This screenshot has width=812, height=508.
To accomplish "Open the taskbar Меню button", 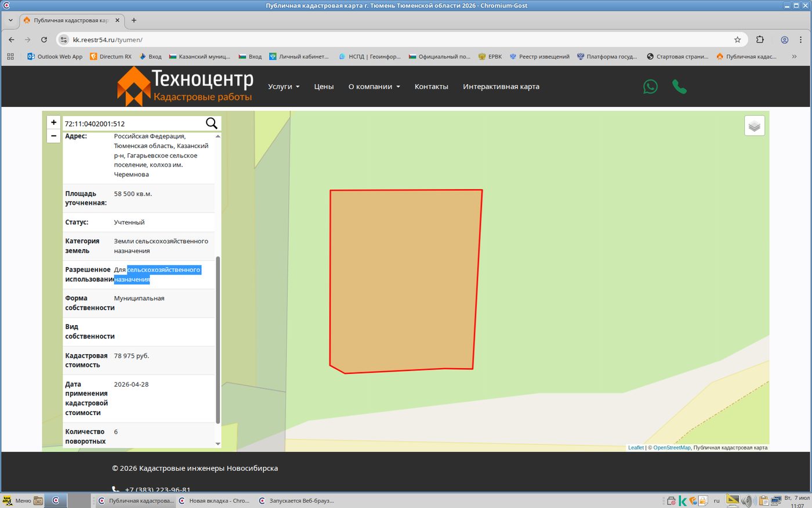I will (x=17, y=500).
